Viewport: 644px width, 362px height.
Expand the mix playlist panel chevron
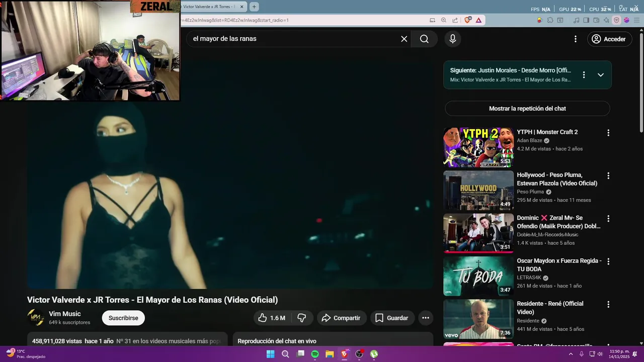tap(601, 74)
